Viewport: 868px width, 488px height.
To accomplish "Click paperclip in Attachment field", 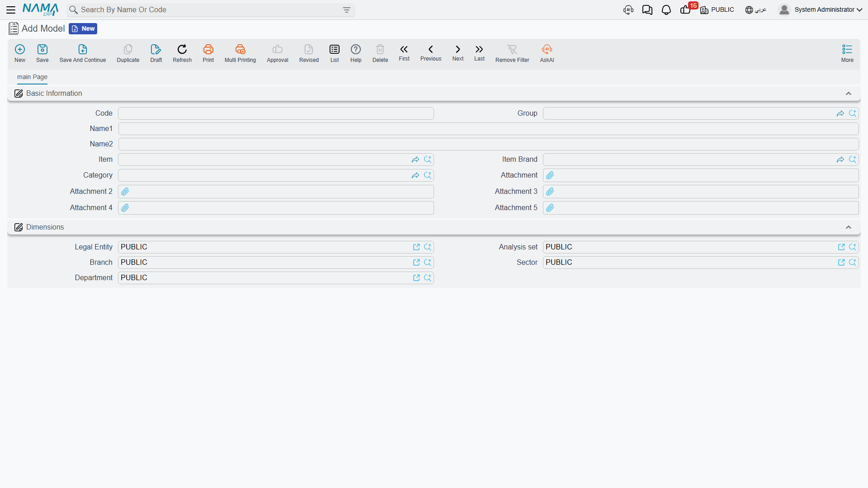I will click(x=550, y=175).
